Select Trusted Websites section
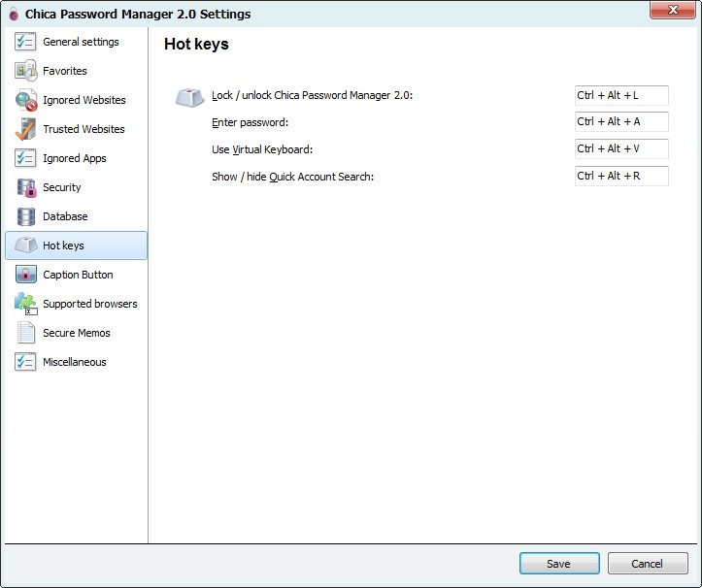Viewport: 702px width, 588px height. [x=84, y=129]
